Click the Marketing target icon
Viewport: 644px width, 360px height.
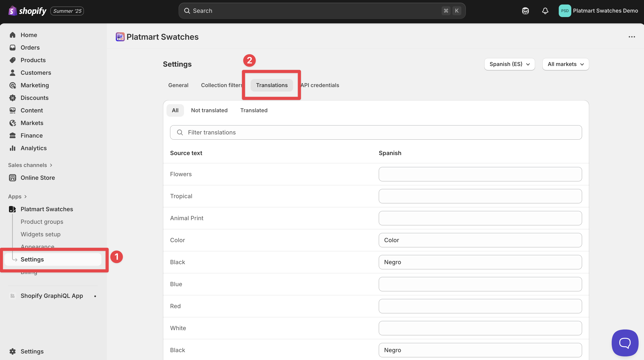tap(13, 85)
